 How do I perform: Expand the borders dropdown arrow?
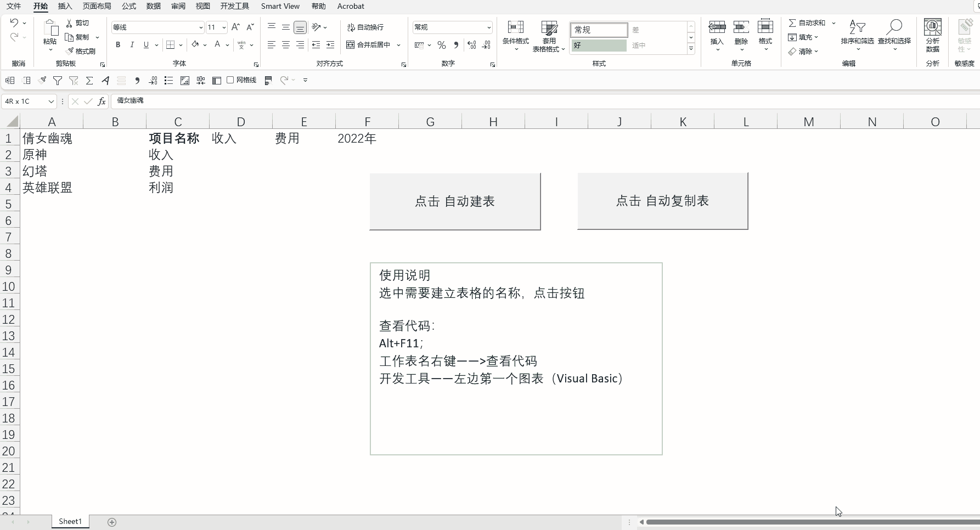pos(181,45)
